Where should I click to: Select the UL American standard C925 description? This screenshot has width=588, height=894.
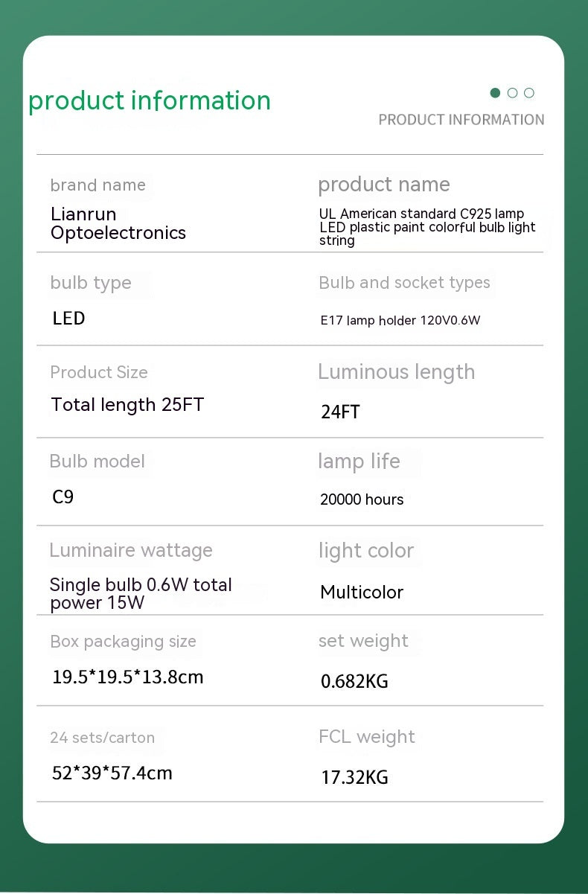pyautogui.click(x=426, y=227)
